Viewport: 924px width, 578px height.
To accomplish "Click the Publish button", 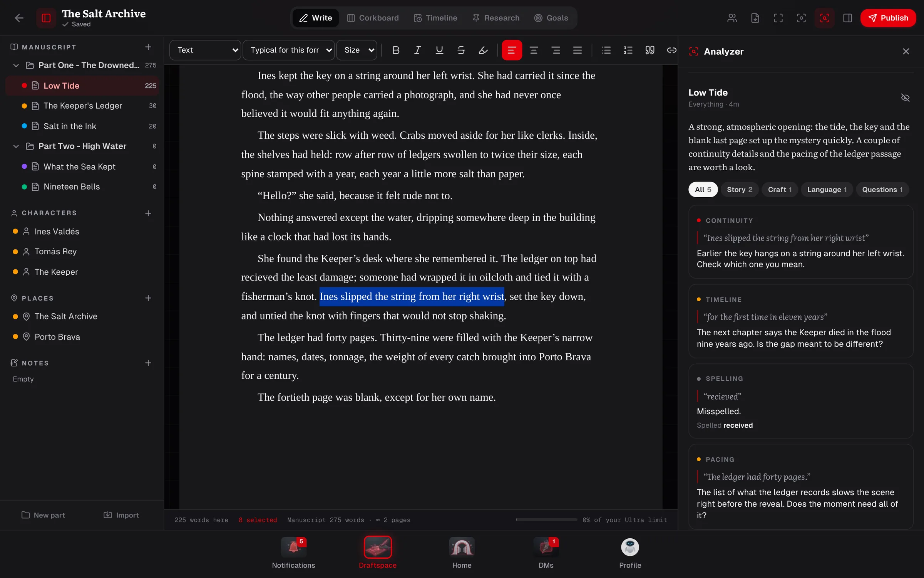I will pos(888,18).
